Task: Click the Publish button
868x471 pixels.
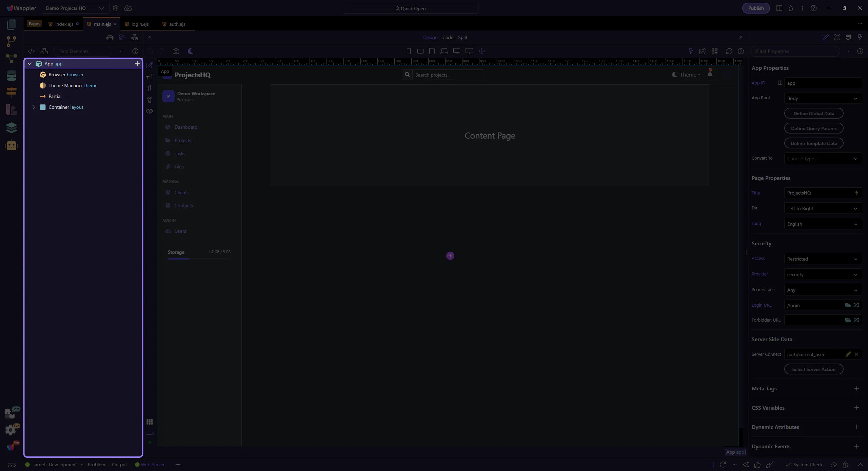Action: click(756, 8)
